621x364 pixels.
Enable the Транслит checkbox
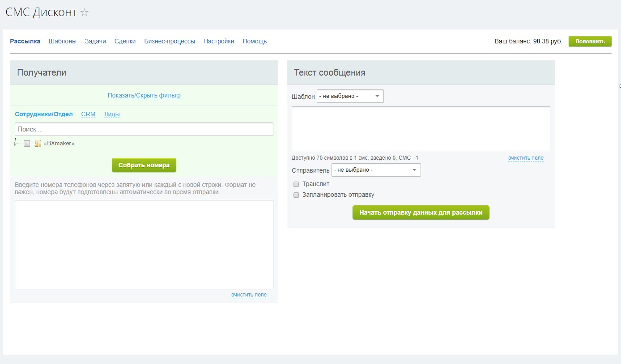coord(296,184)
